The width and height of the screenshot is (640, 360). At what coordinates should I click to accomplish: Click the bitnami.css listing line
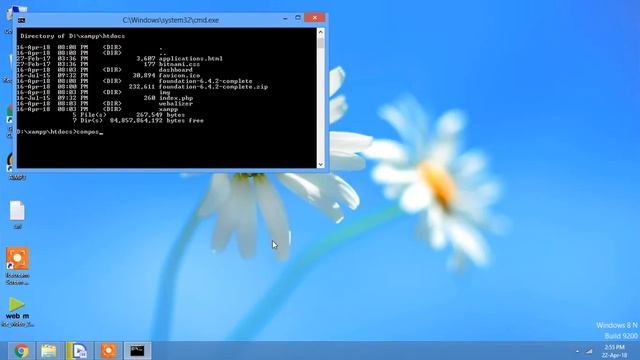pos(109,64)
